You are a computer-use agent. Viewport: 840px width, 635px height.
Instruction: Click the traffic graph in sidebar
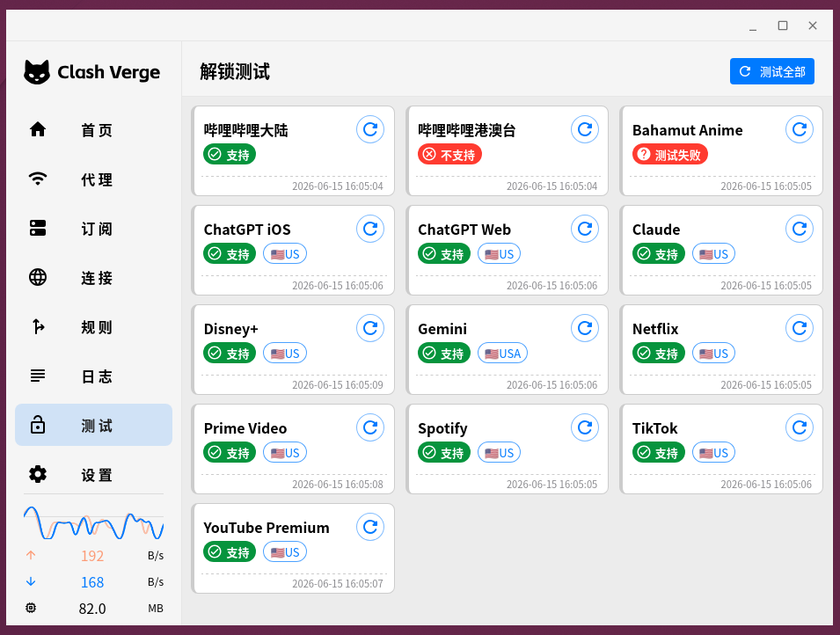(x=94, y=522)
